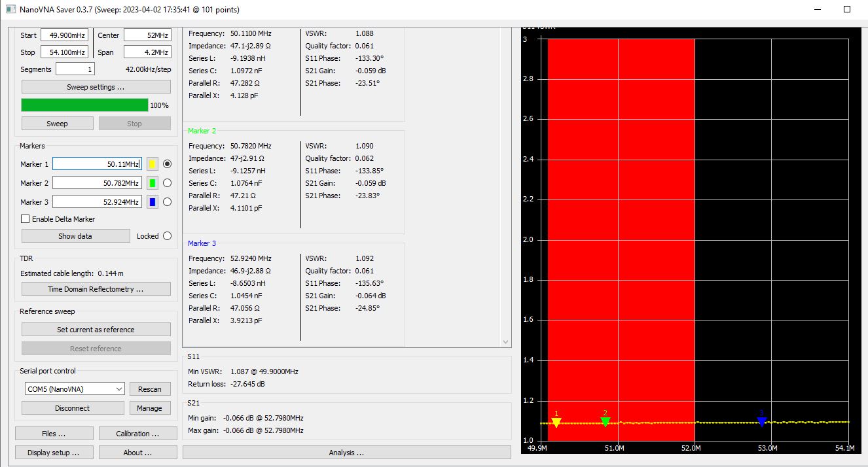This screenshot has width=868, height=467.
Task: Start a new sweep with Sweep button
Action: [x=57, y=124]
